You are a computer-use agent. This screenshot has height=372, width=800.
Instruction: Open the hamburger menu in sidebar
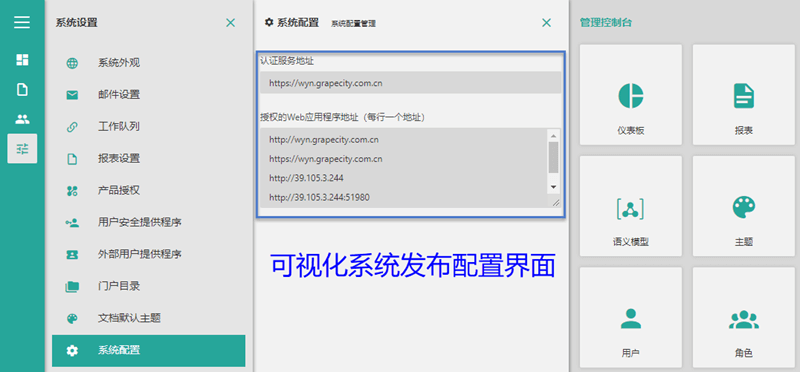(x=22, y=22)
